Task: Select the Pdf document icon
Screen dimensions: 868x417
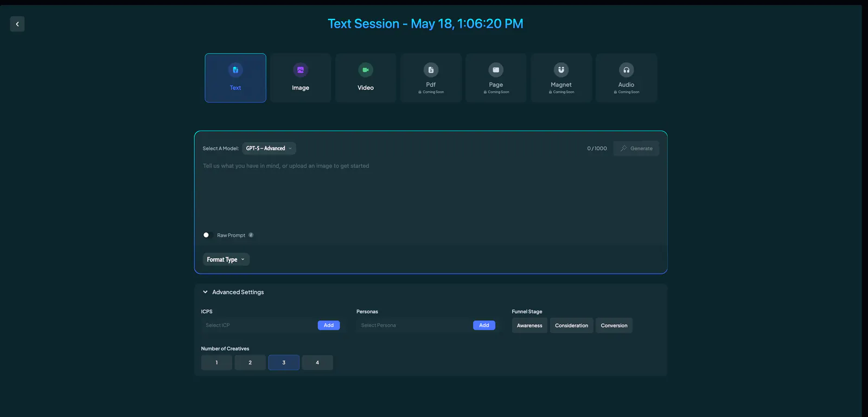Action: [x=431, y=70]
